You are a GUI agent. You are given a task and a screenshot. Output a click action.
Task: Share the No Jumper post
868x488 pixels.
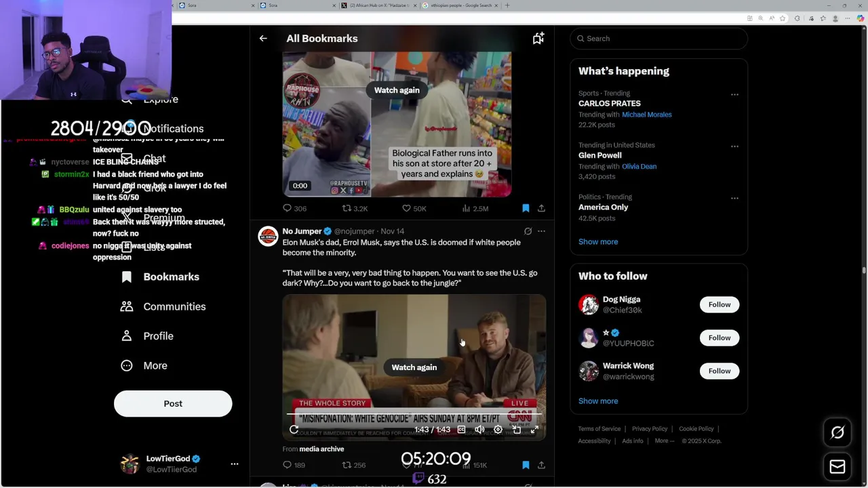pyautogui.click(x=541, y=465)
